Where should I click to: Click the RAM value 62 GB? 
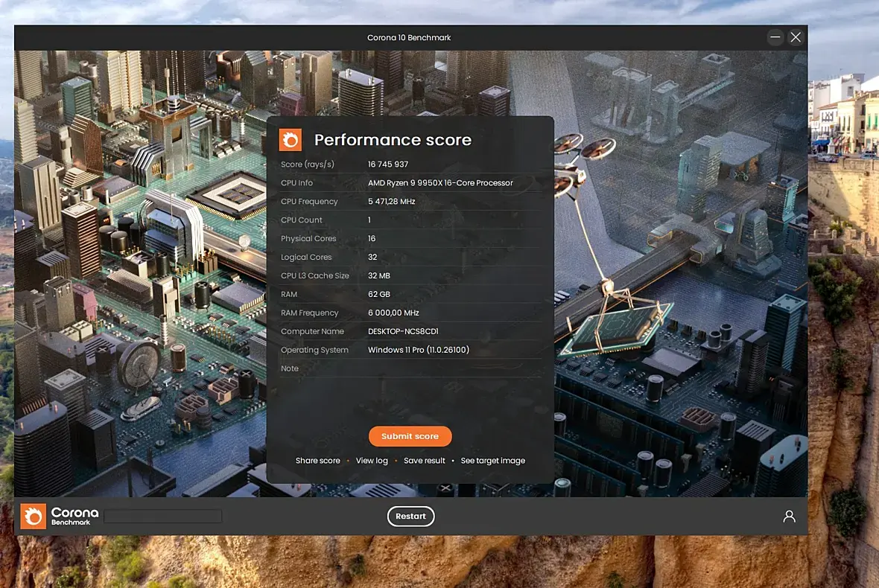(379, 294)
